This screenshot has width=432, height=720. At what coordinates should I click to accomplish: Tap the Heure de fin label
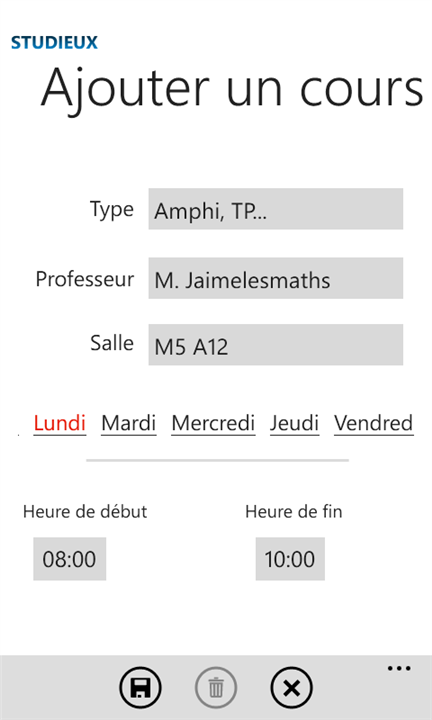294,512
